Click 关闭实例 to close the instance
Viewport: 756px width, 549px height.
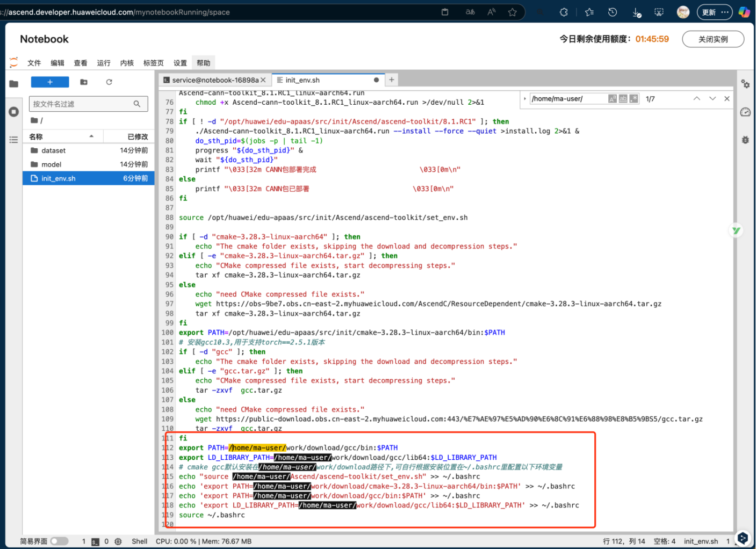[713, 39]
